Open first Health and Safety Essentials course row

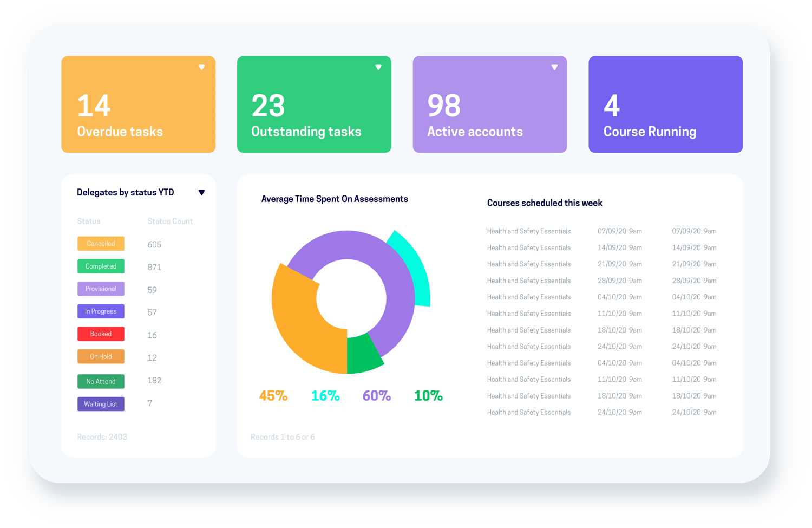528,231
